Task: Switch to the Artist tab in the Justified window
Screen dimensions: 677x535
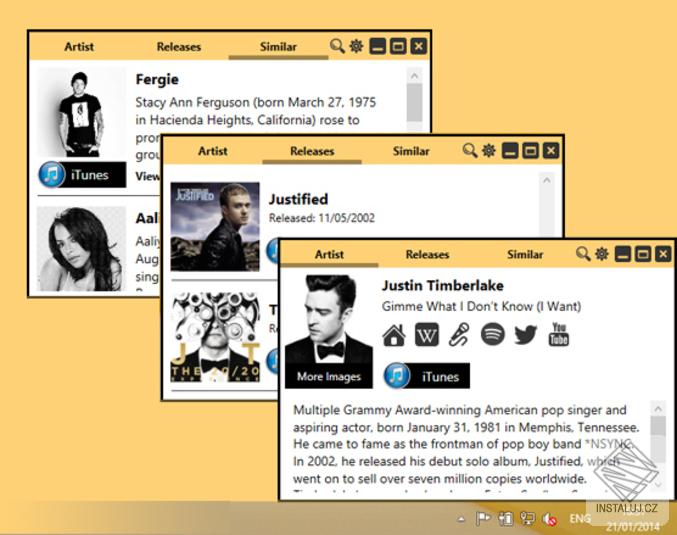Action: (x=212, y=151)
